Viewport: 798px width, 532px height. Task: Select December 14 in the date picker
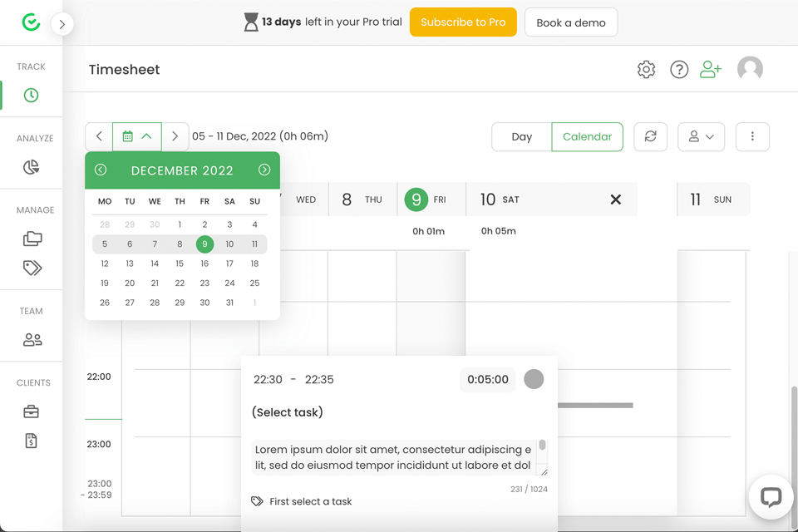tap(155, 264)
